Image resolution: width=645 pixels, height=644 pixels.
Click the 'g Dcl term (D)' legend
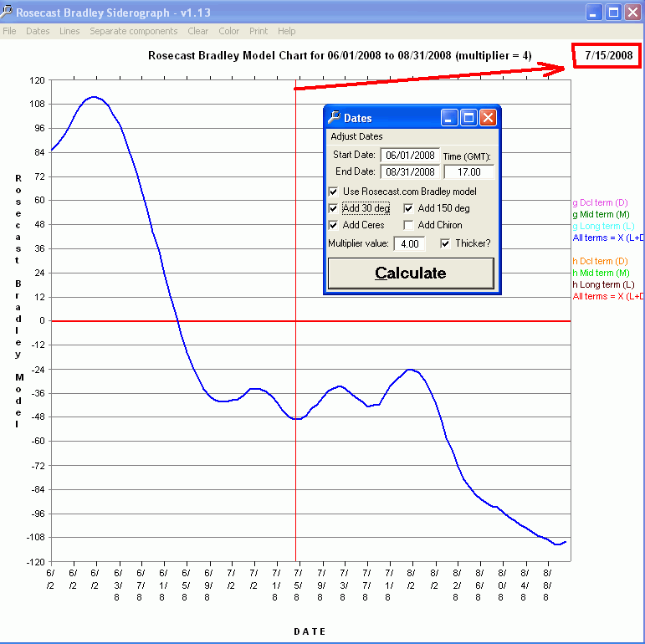click(x=600, y=202)
